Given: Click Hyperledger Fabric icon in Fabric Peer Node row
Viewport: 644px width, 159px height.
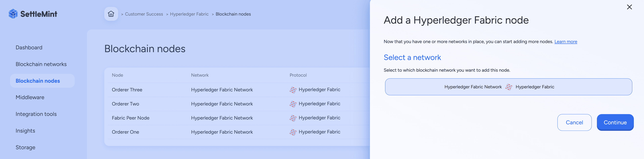Looking at the screenshot, I should pos(293,118).
